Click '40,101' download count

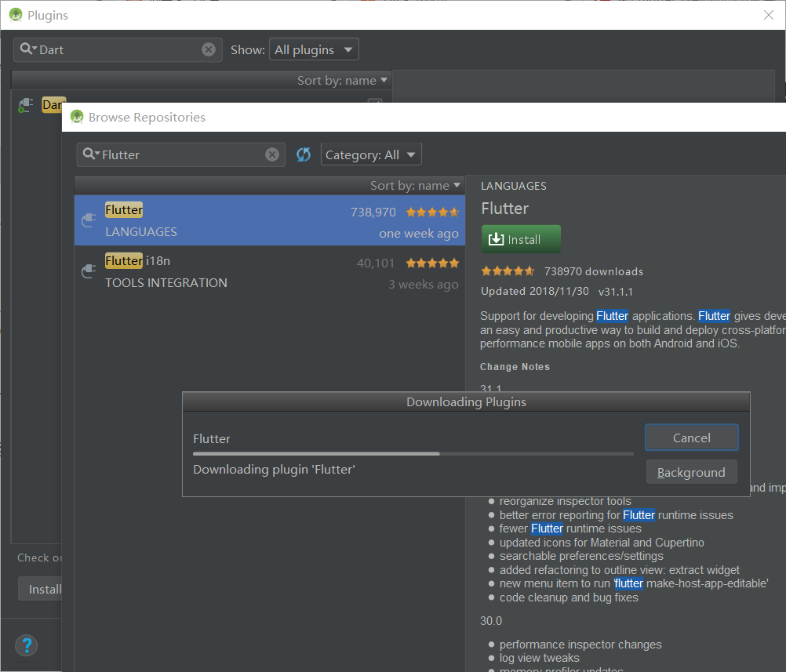coord(376,263)
